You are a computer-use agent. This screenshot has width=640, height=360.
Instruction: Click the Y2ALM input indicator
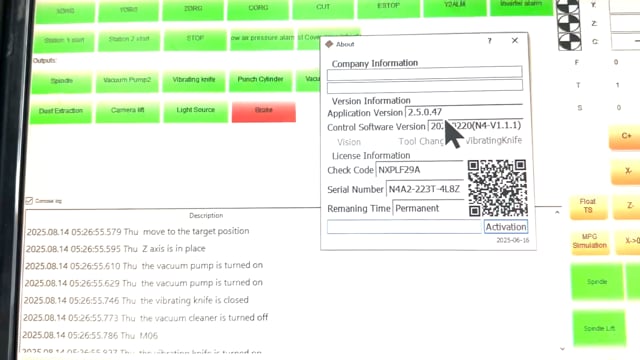coord(455,7)
